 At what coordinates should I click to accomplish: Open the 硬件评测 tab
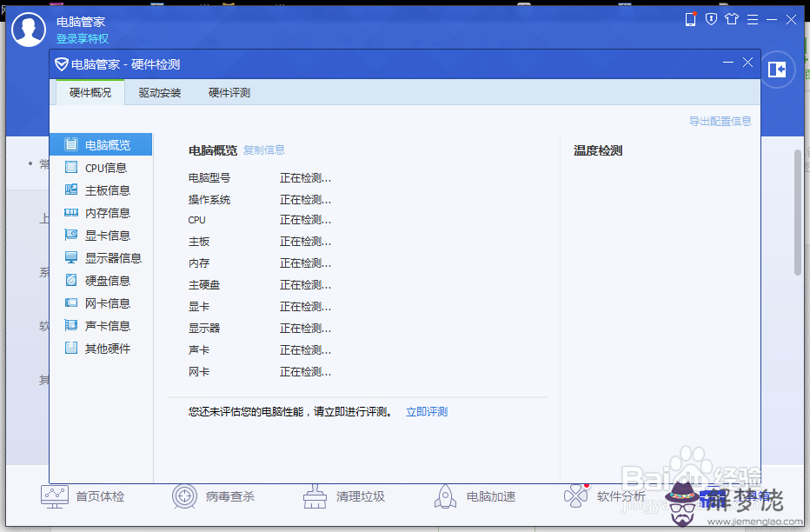tap(229, 92)
